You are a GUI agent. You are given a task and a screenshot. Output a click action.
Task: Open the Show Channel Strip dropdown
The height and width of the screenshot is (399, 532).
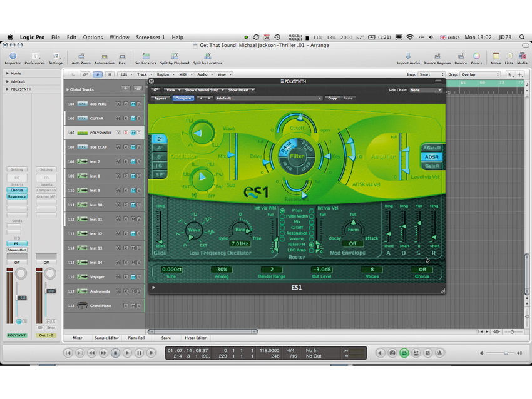tap(204, 90)
